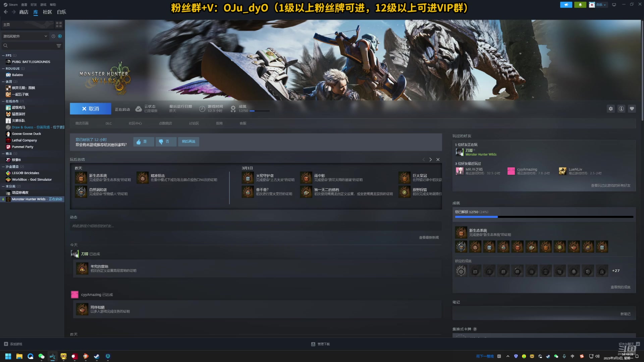Open the friends broadcast/announcements icon in title bar
This screenshot has height=362, width=644.
[566, 5]
